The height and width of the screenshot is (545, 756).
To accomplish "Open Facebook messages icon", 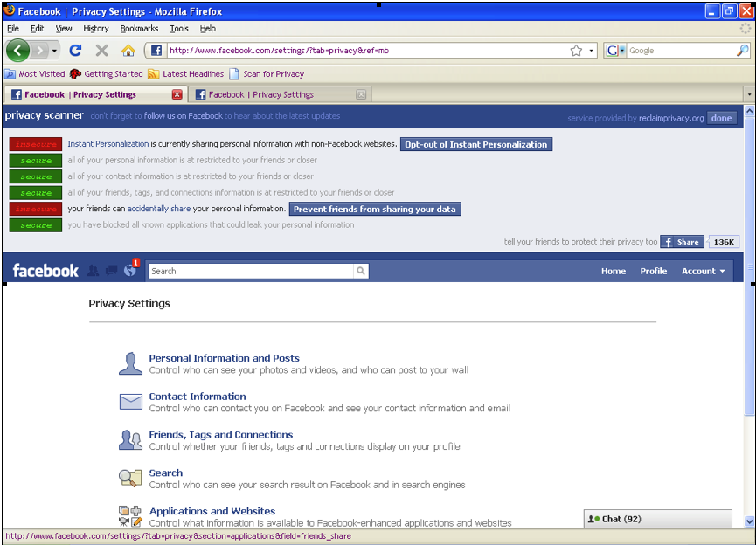I will [x=111, y=271].
